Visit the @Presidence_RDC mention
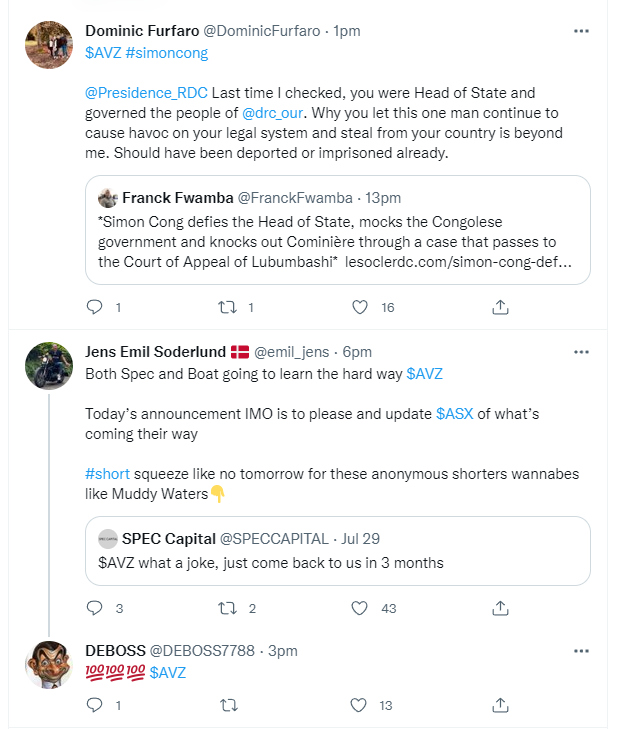Image resolution: width=623 pixels, height=729 pixels. click(146, 93)
